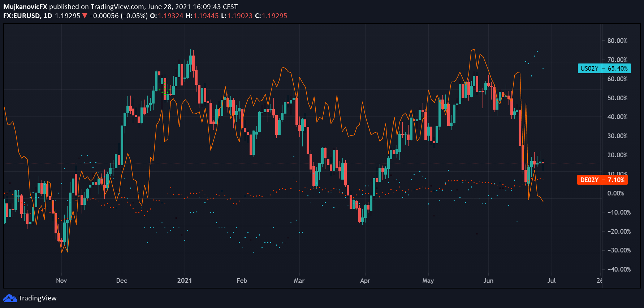Click the open price O:1.19324

pyautogui.click(x=167, y=16)
